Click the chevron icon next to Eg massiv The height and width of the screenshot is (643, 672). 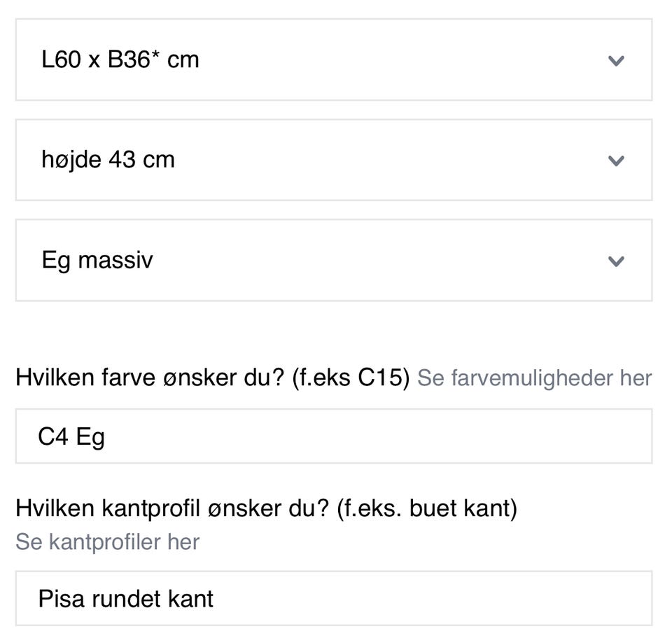click(616, 261)
